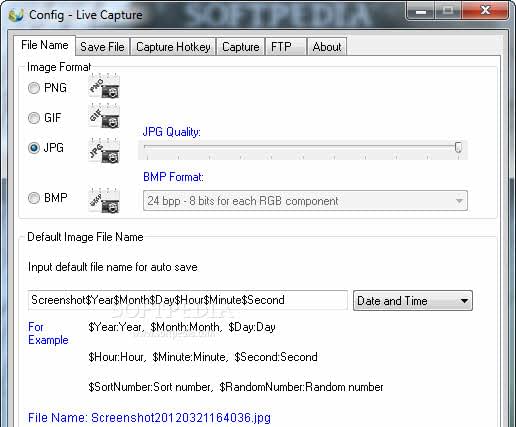Click the PNG camera format icon
The image size is (516, 427).
[104, 86]
